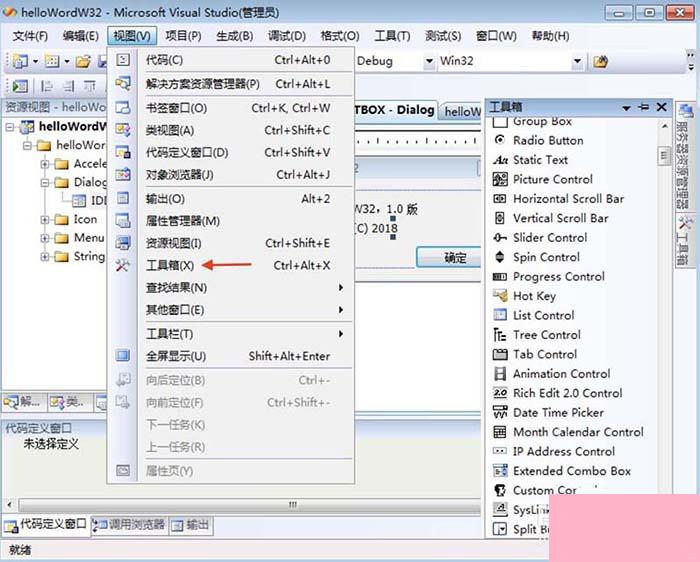Open the 调试(D) menu

[x=287, y=36]
